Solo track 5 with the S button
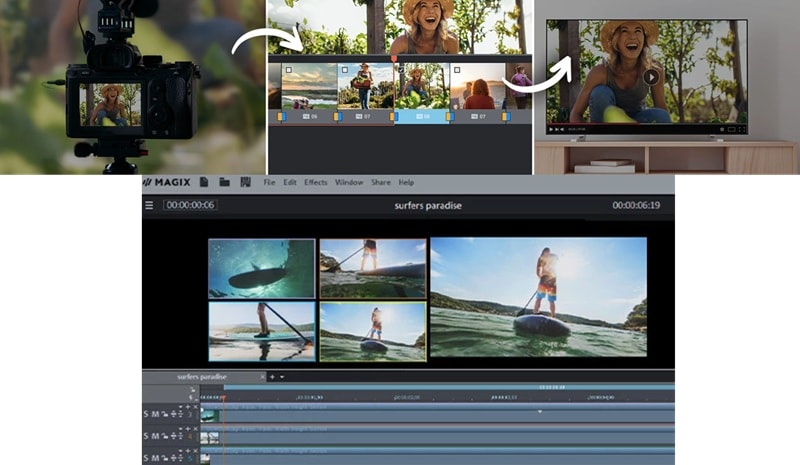Image resolution: width=800 pixels, height=465 pixels. 146,458
